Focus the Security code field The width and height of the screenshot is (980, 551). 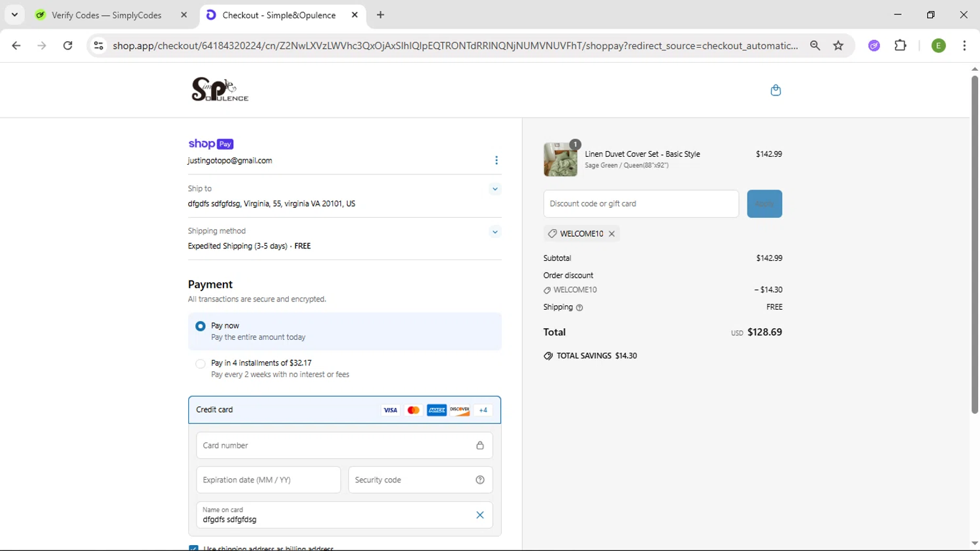pyautogui.click(x=420, y=480)
